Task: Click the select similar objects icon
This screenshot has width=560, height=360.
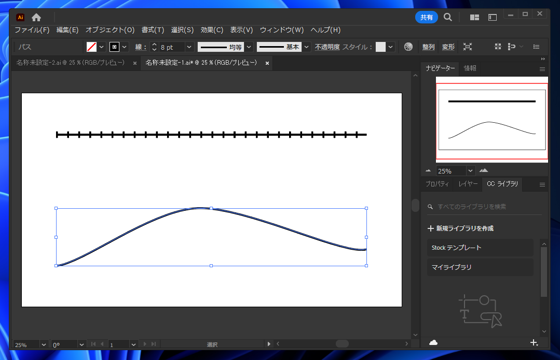Action: [x=512, y=47]
